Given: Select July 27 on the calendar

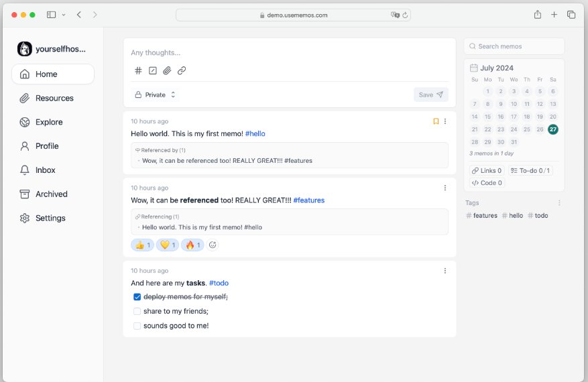Looking at the screenshot, I should point(553,129).
